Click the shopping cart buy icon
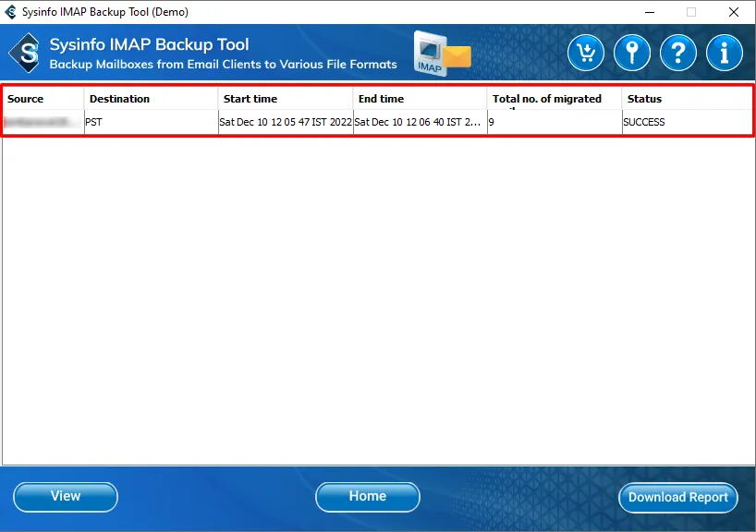 (586, 53)
